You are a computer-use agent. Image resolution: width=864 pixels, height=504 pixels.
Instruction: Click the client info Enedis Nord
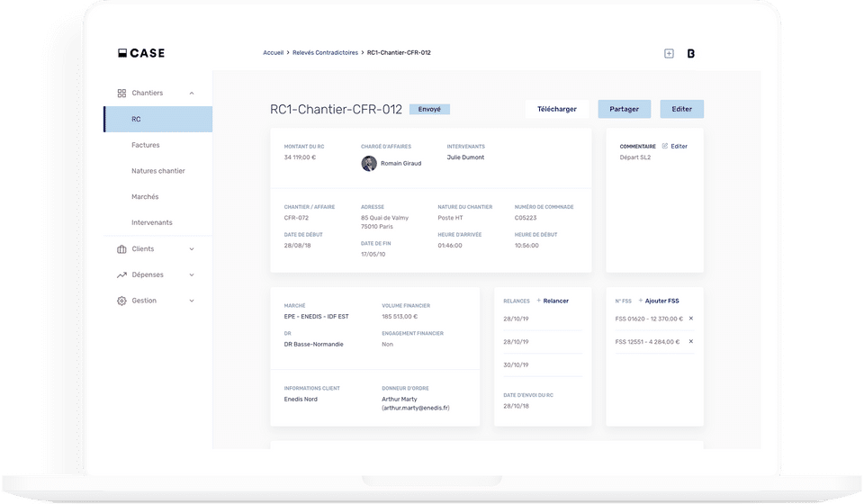301,400
